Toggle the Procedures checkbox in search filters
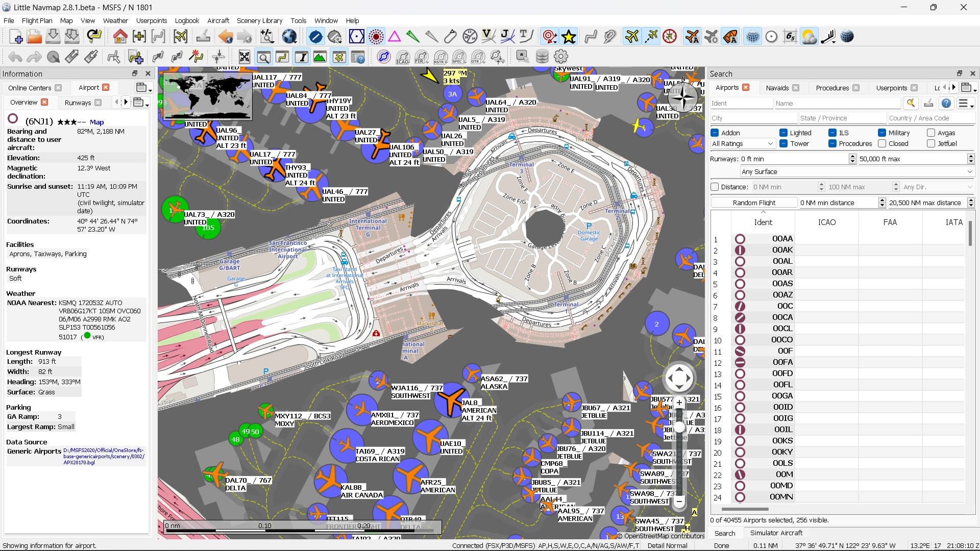The width and height of the screenshot is (980, 551). click(832, 143)
